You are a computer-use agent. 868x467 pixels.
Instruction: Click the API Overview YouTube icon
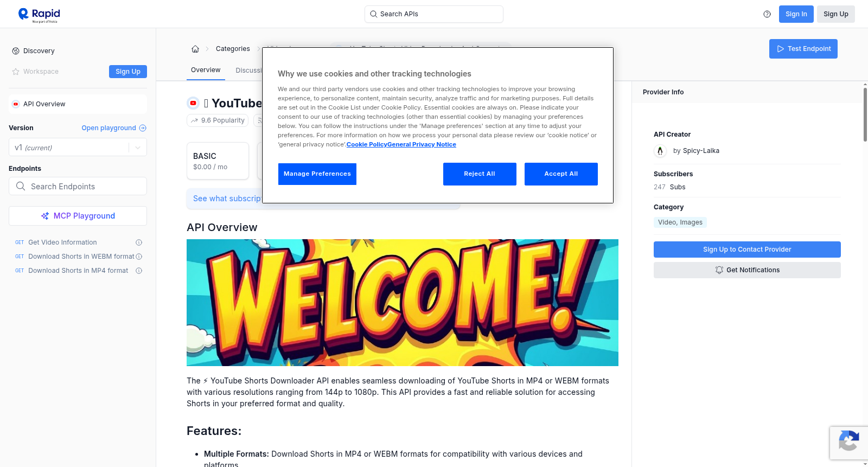pos(16,104)
